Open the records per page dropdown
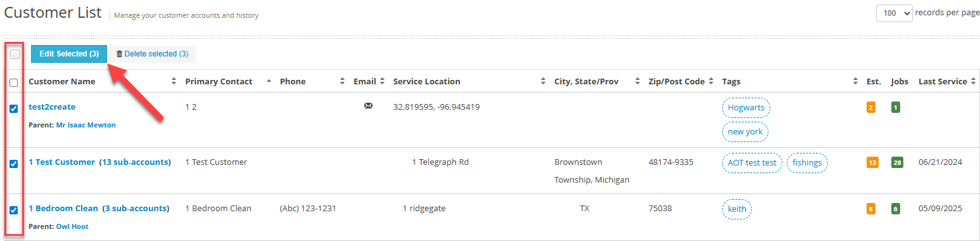The height and width of the screenshot is (241, 980). point(894,13)
